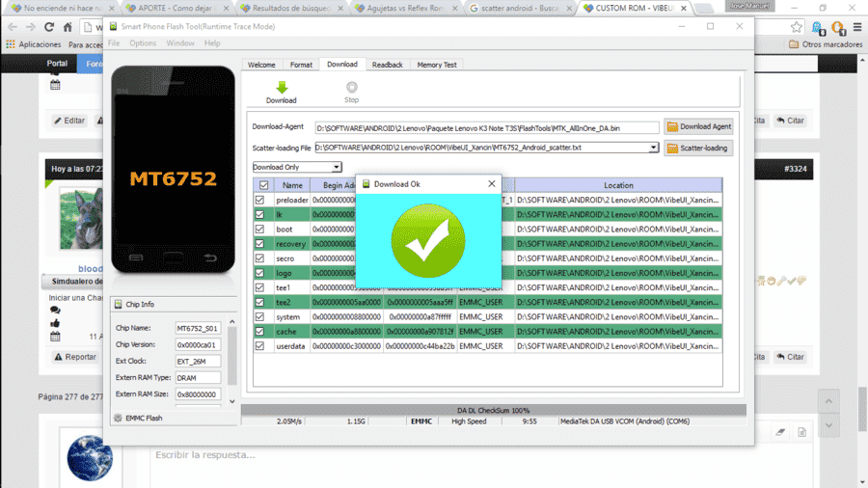The image size is (868, 488).
Task: Open the Options menu
Action: click(143, 43)
